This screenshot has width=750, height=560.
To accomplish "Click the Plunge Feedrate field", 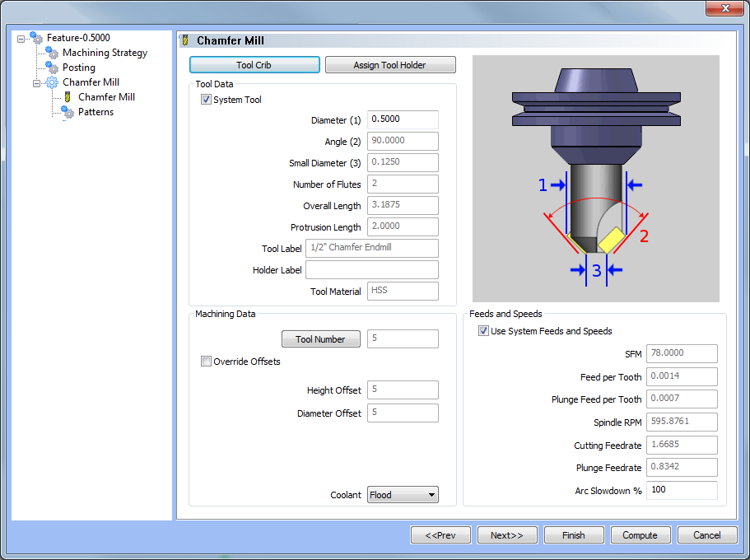I will click(x=682, y=467).
